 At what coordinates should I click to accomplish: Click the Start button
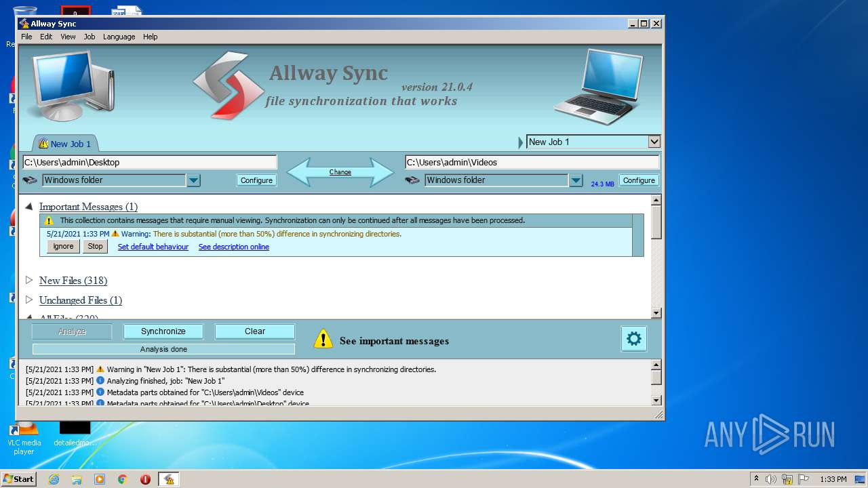pos(18,479)
